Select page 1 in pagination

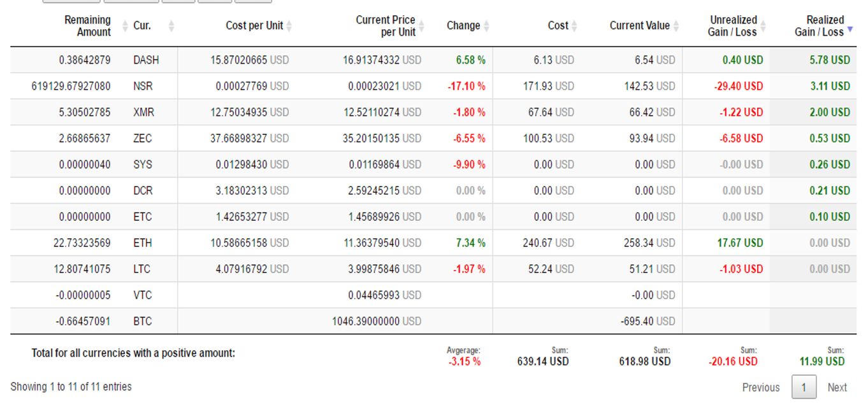pyautogui.click(x=804, y=387)
